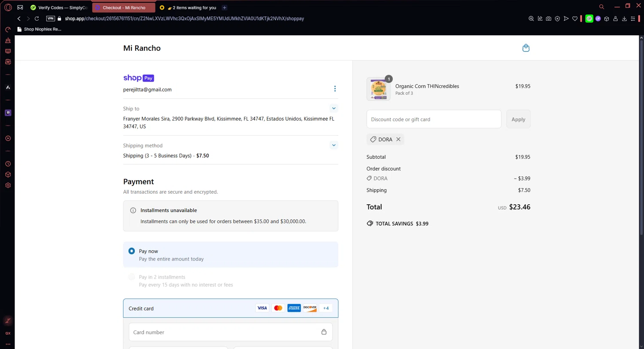Switch to the 2 items waiting tab
This screenshot has height=349, width=644.
[x=188, y=7]
